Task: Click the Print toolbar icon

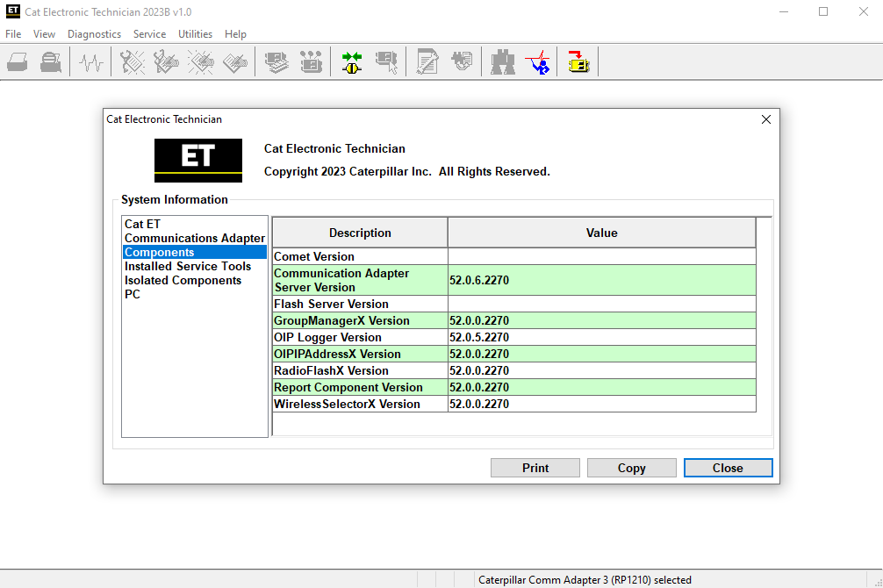Action: (x=18, y=61)
